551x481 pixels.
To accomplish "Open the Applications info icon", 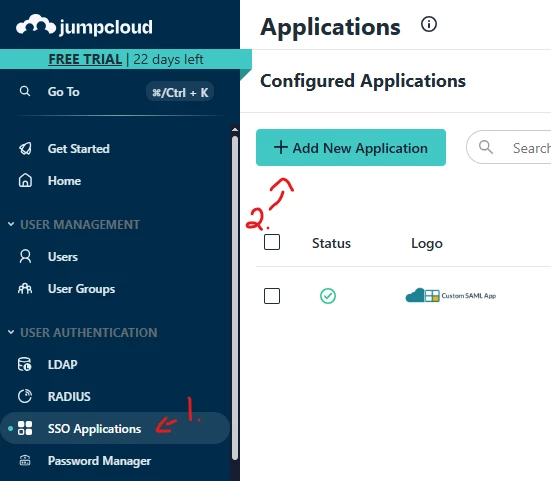I will (x=429, y=24).
